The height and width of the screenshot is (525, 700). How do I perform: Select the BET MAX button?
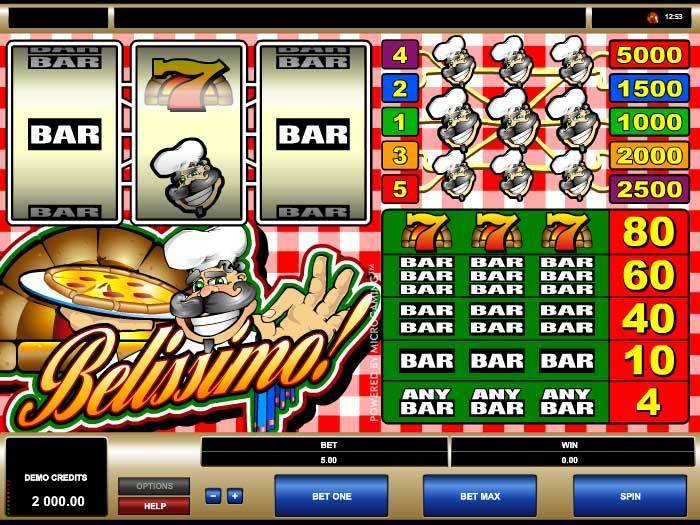tap(480, 496)
